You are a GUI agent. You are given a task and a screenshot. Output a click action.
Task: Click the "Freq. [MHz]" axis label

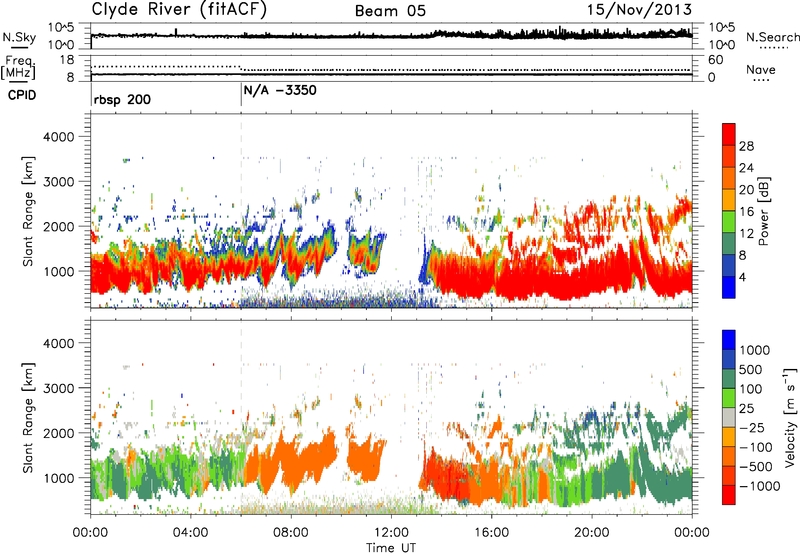[x=20, y=68]
